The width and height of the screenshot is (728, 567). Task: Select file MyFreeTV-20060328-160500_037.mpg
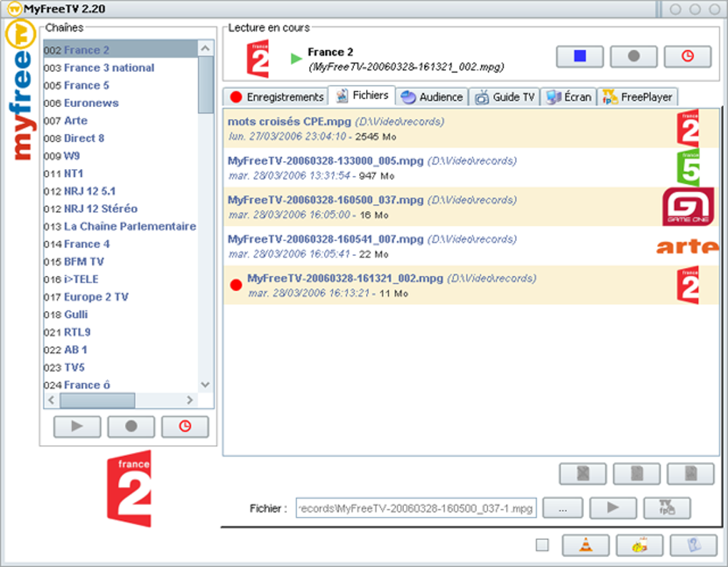tap(471, 207)
